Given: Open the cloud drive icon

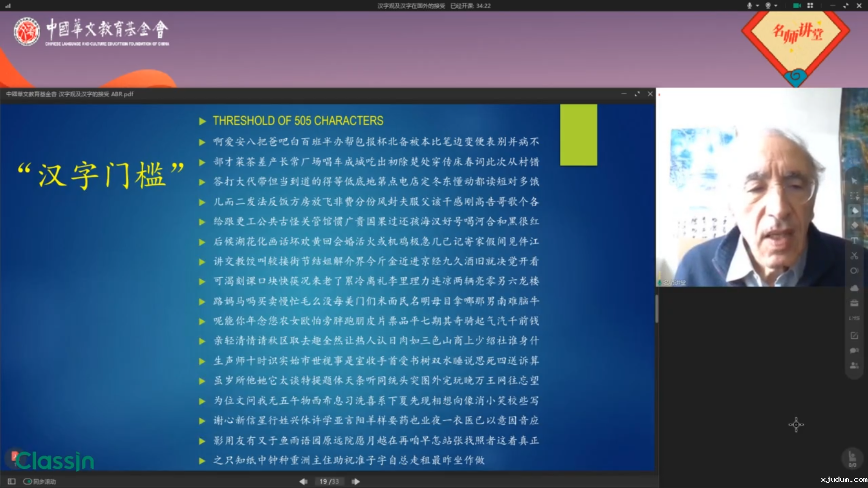Looking at the screenshot, I should click(x=854, y=288).
